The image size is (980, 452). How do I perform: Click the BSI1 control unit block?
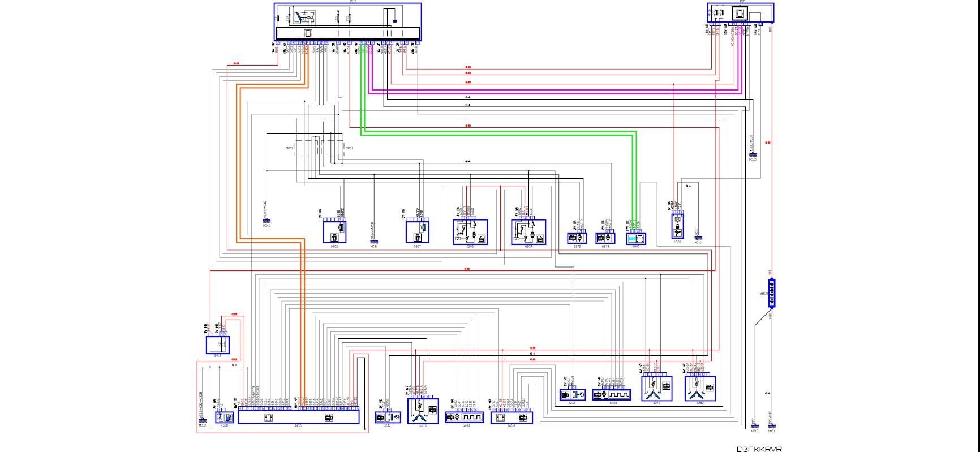pos(347,22)
